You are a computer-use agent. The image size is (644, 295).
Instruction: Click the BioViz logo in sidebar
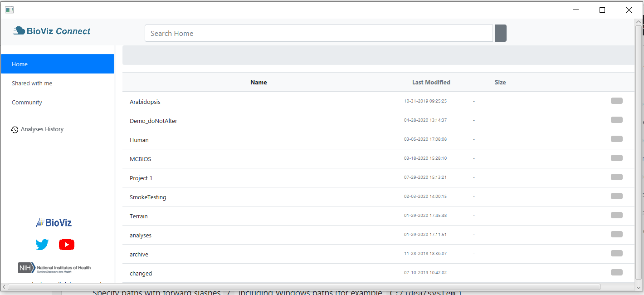click(54, 222)
